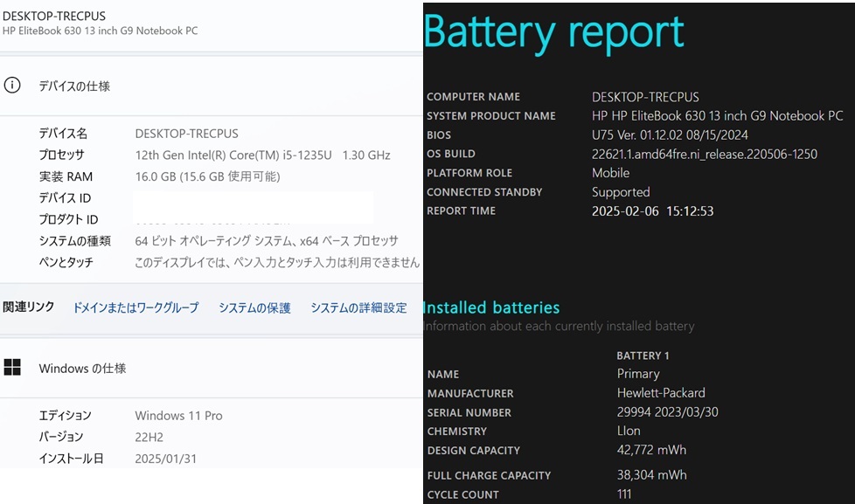
Task: Click the システムの種類 value text
Action: (x=267, y=241)
